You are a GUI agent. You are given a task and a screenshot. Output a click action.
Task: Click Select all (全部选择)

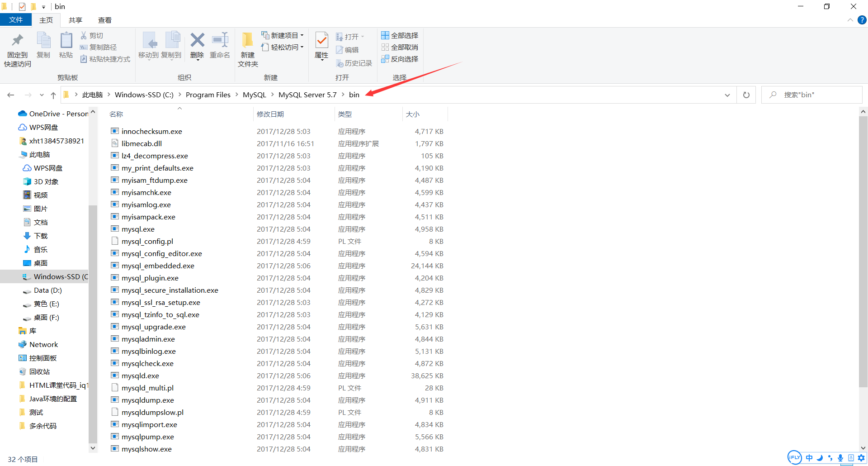[x=400, y=35]
